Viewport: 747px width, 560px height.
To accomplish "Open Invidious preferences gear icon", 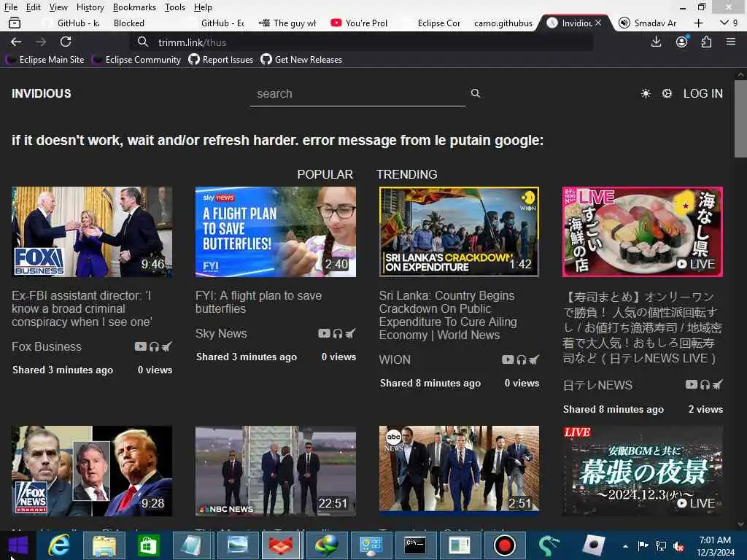I will [667, 93].
